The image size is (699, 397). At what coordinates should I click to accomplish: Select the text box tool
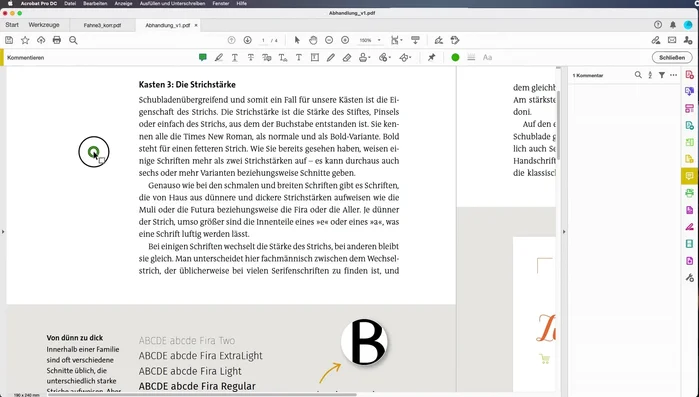(315, 57)
